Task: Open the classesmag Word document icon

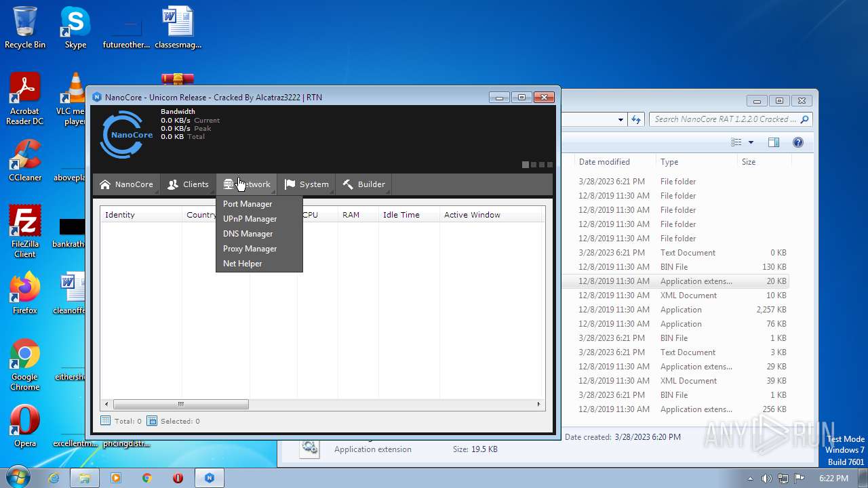Action: 178,28
